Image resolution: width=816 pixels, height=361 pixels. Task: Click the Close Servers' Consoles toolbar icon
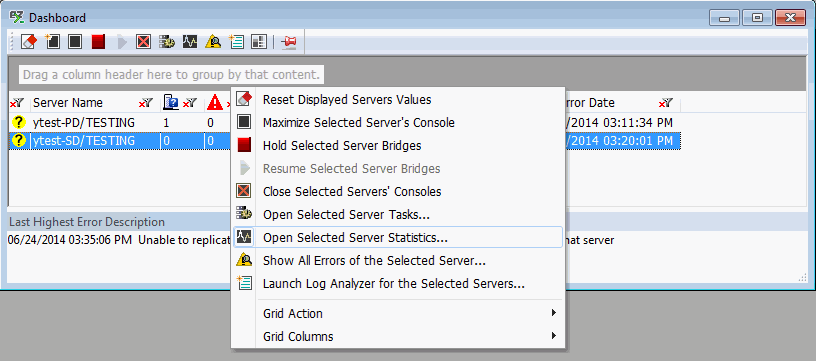click(143, 42)
